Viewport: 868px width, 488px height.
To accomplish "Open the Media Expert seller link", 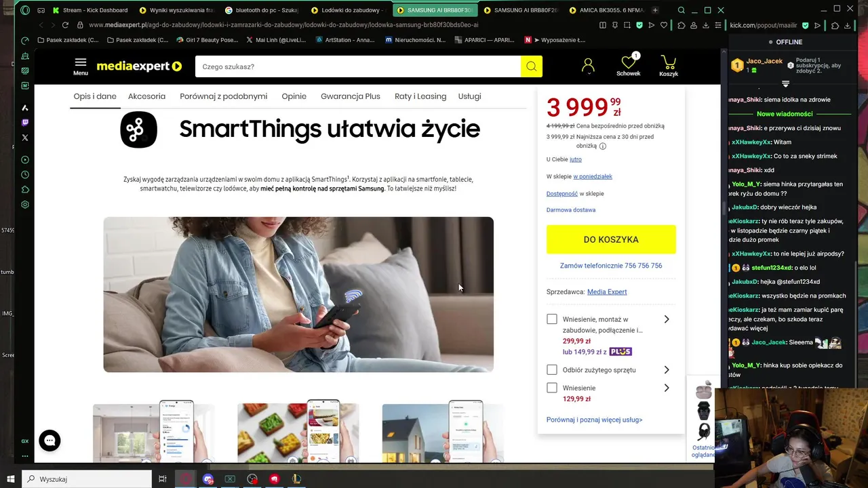I will tap(607, 291).
